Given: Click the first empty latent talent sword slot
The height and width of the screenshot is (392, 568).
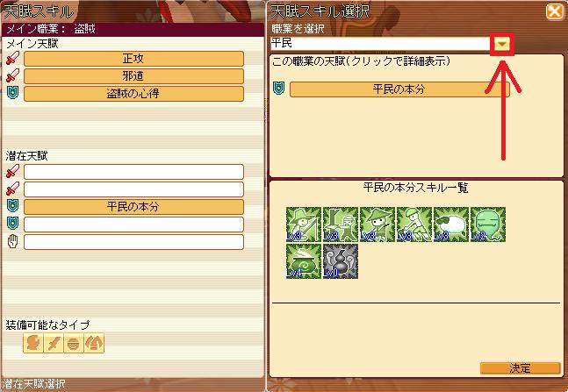Looking at the screenshot, I should click(133, 172).
